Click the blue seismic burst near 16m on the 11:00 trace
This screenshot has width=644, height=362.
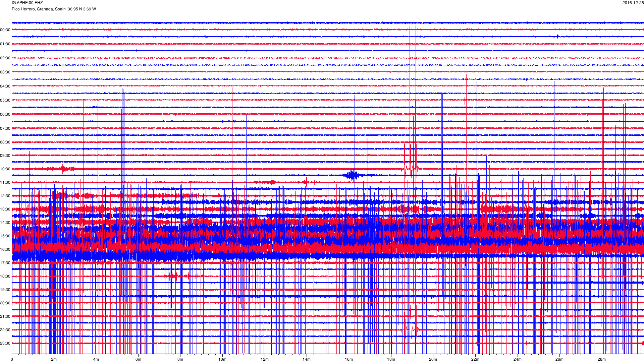[352, 175]
